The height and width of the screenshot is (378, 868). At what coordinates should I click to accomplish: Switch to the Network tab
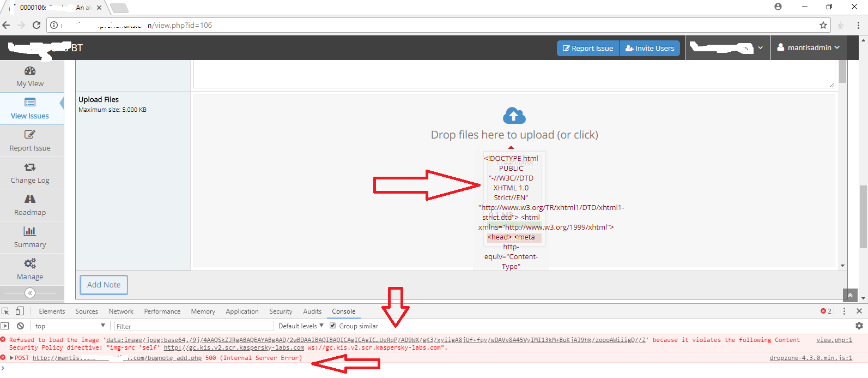pos(121,311)
